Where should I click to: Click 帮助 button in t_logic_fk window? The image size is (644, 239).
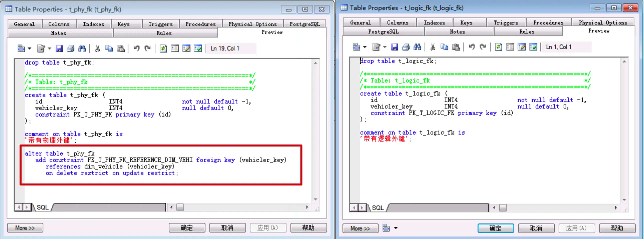617,228
